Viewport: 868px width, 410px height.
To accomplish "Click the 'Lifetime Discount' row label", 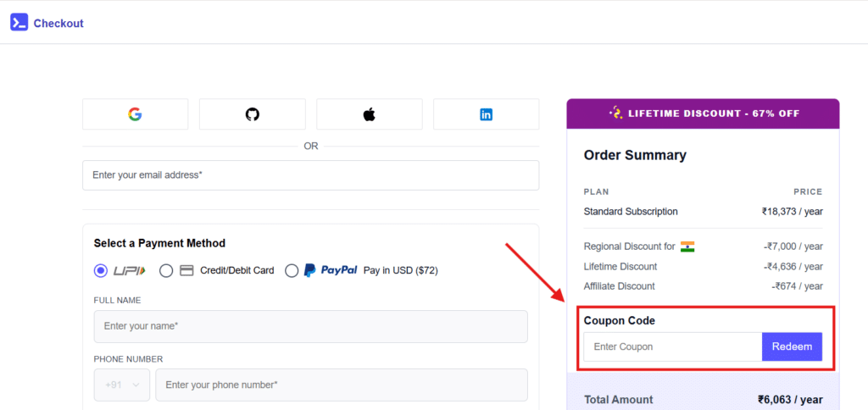I will (x=620, y=267).
